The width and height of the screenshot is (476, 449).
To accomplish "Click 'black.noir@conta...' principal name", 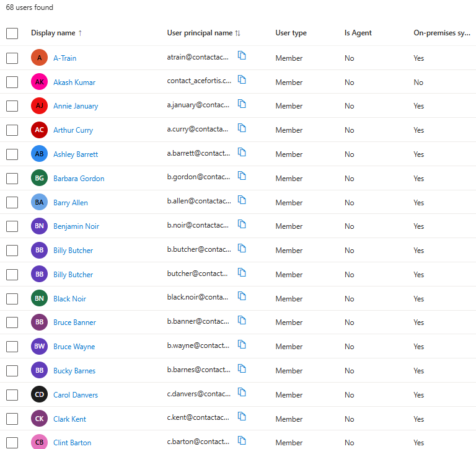I will (197, 297).
